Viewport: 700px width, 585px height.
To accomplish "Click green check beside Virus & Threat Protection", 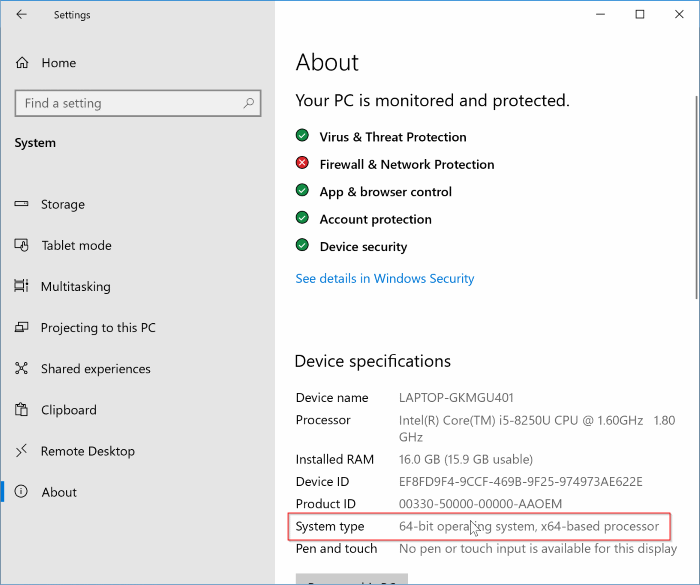I will click(302, 135).
